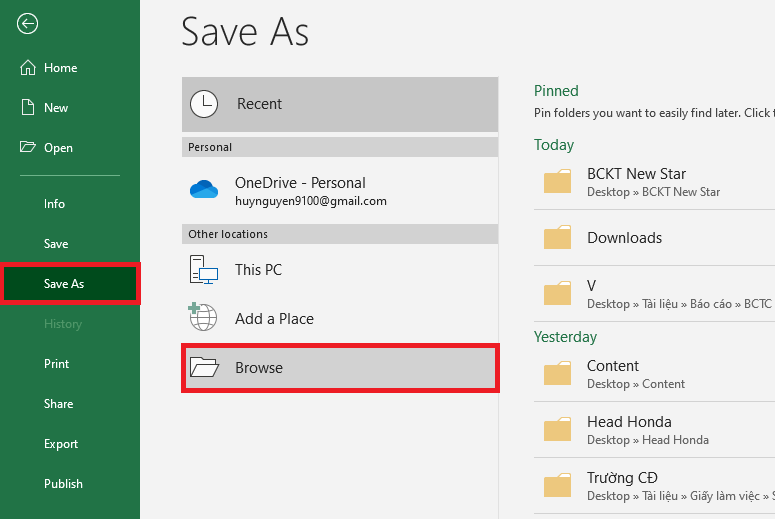Open the Home page in backstage
Screen dimensions: 775x519
[x=60, y=68]
